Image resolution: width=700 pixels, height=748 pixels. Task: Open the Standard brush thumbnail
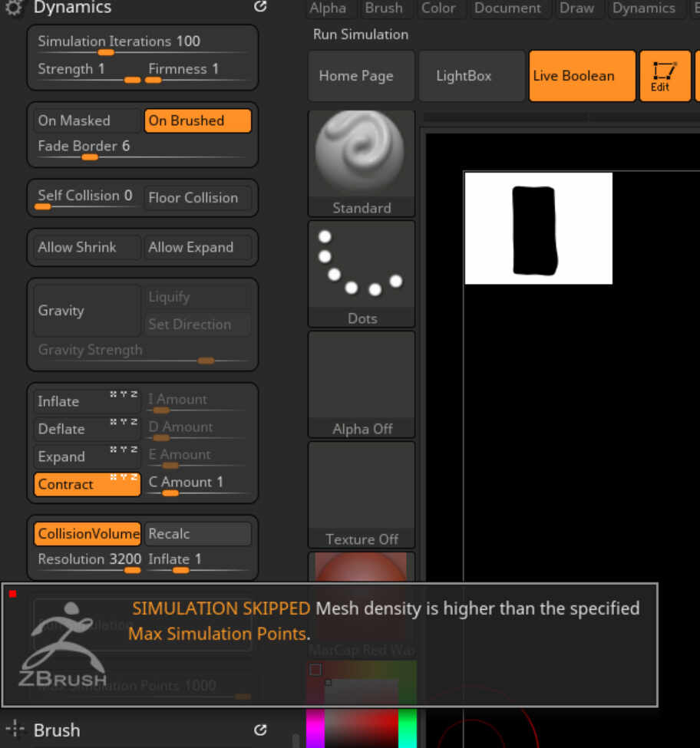(x=362, y=163)
